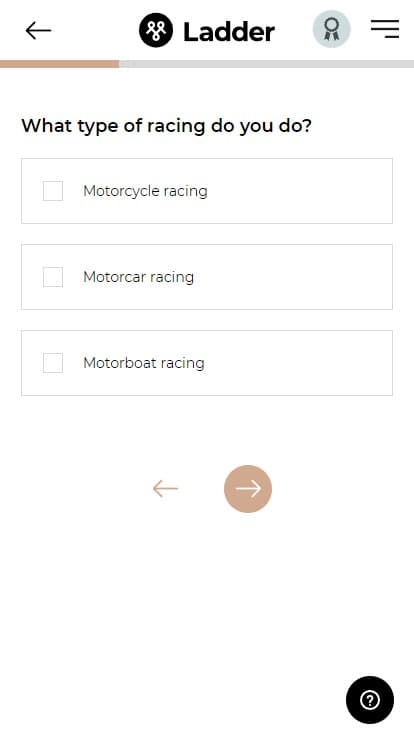Open the help question mark button
Image resolution: width=414 pixels, height=736 pixels.
click(370, 700)
